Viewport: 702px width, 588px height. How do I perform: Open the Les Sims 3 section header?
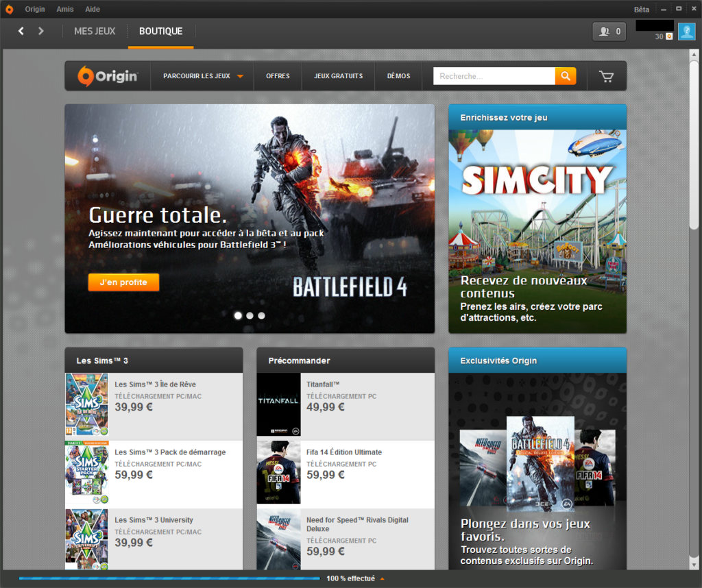click(x=154, y=360)
